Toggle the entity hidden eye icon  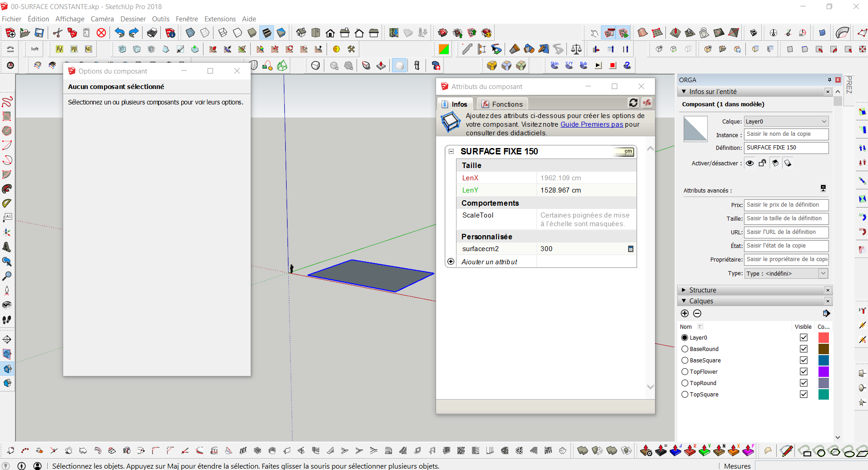(x=750, y=163)
